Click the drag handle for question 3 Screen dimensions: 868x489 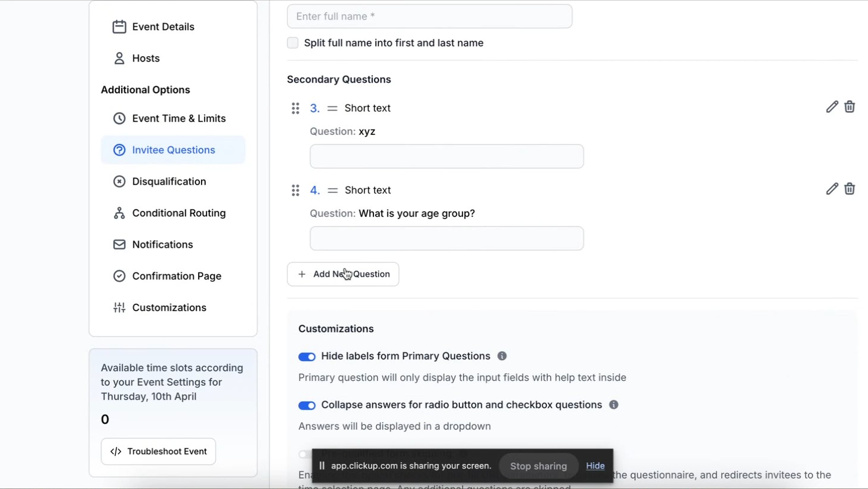295,108
